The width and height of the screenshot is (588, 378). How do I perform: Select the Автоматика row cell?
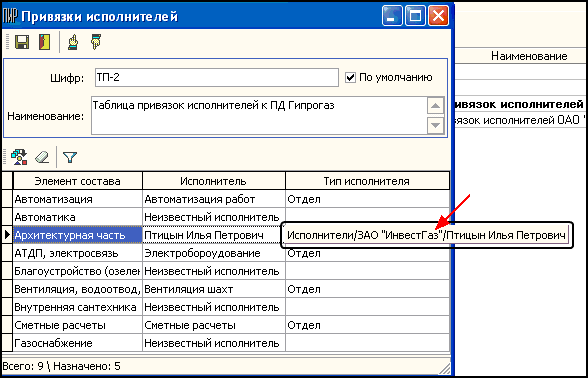tap(78, 217)
